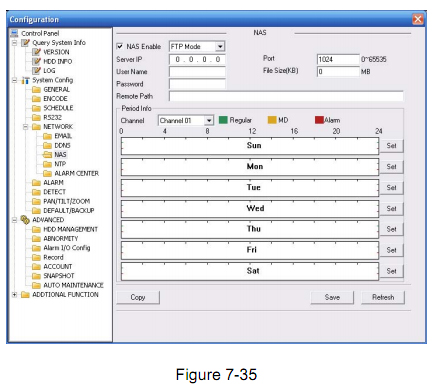This screenshot has height=390, width=437.
Task: Click the SNAPSHOT folder icon
Action: (x=36, y=276)
